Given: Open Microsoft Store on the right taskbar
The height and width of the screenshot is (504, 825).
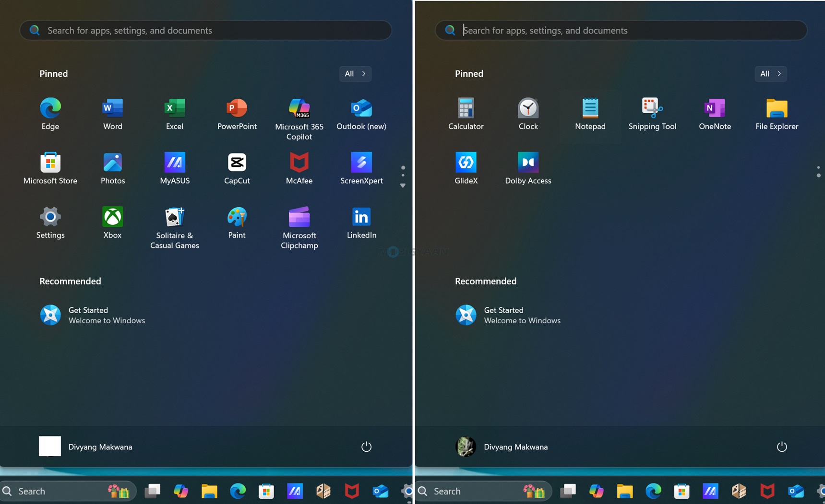Looking at the screenshot, I should 682,491.
